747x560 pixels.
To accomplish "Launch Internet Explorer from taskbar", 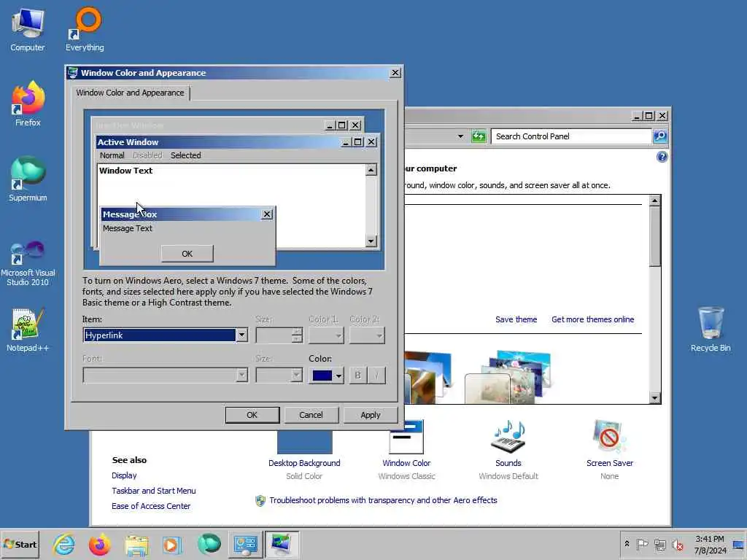I will coord(64,544).
